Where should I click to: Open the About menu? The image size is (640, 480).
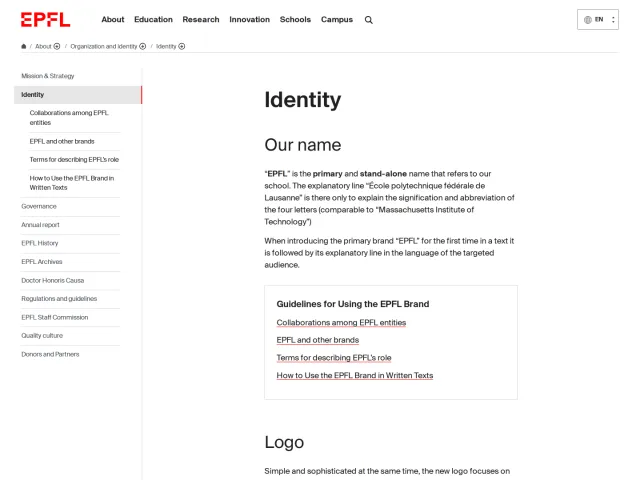113,20
